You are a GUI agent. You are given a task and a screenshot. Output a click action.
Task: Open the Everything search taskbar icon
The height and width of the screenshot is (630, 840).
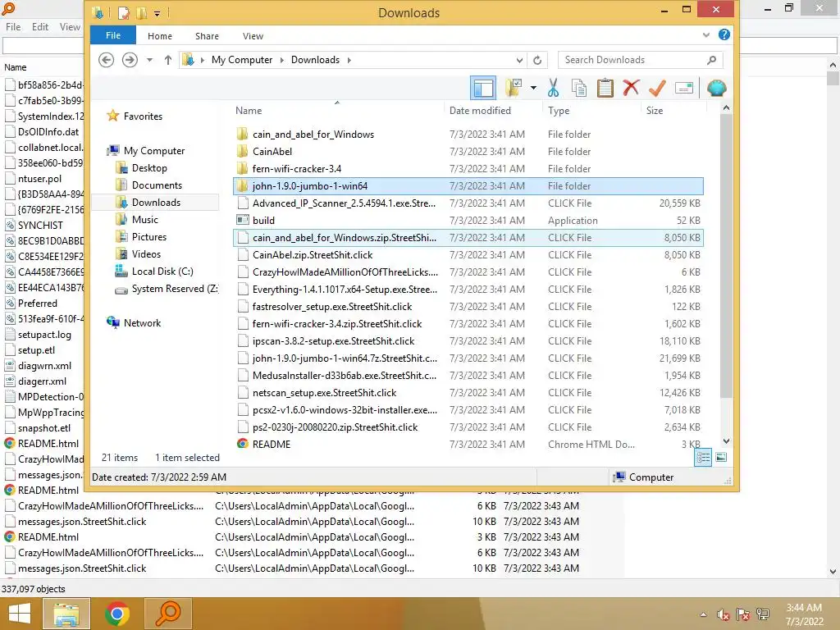[167, 614]
